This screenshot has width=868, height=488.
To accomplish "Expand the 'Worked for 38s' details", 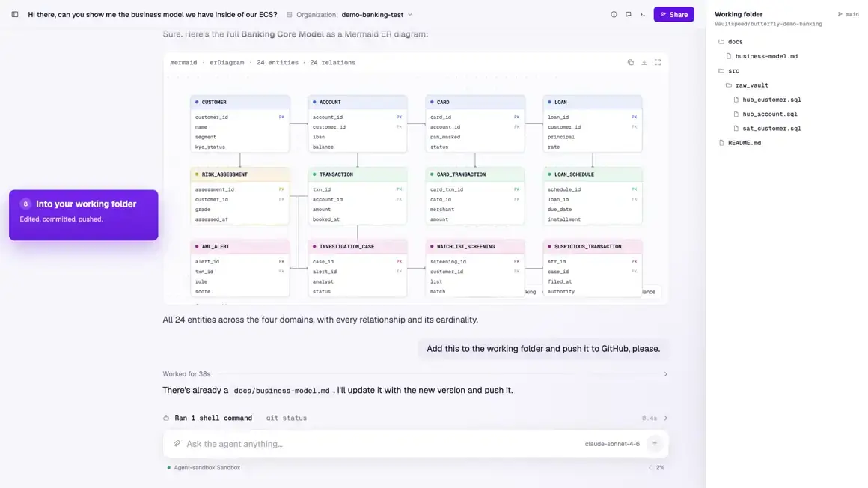I will 415,374.
